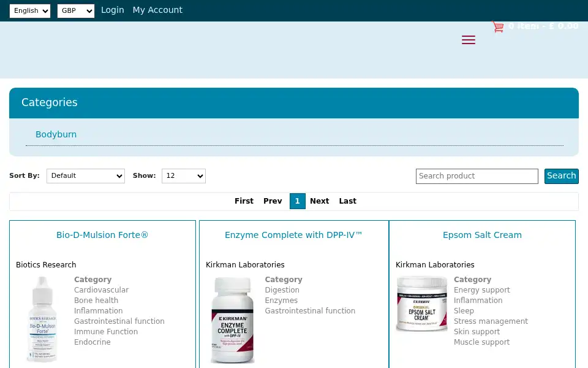Click Stress management category text
Viewport: 588px width, 368px height.
(x=491, y=321)
